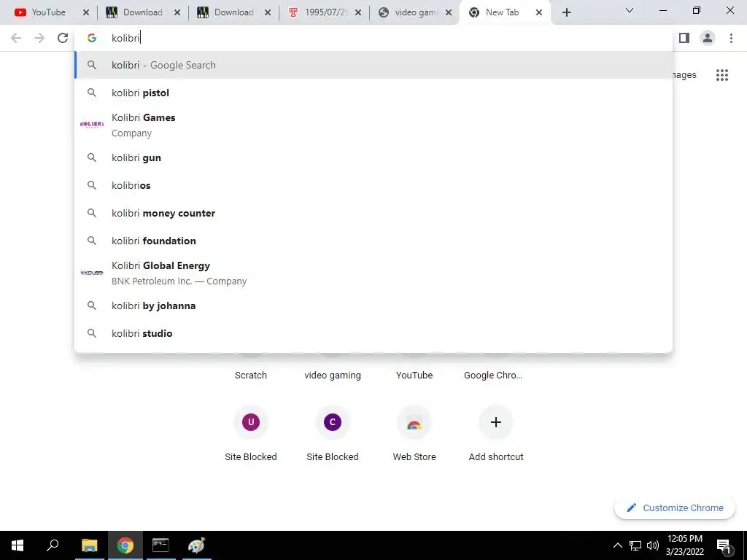747x560 pixels.
Task: Close the YouTube tab
Action: 86,12
